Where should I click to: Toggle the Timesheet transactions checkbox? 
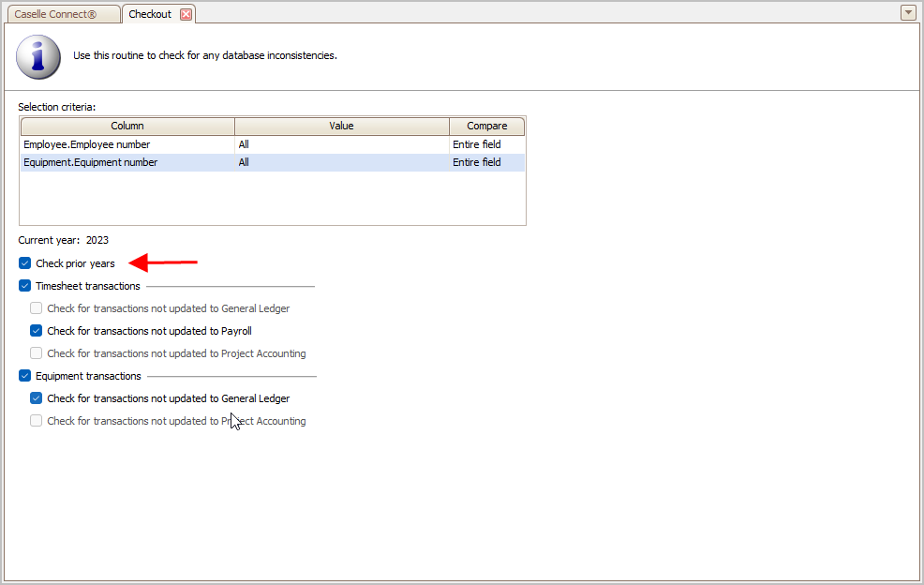coord(24,286)
